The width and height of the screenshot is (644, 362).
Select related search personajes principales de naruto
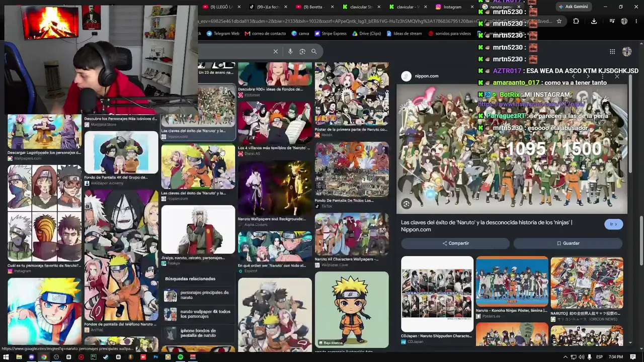(x=198, y=295)
